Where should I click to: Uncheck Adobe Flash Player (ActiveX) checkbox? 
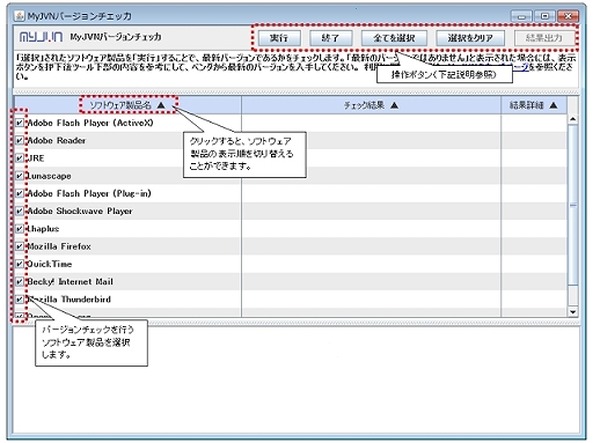[20, 124]
